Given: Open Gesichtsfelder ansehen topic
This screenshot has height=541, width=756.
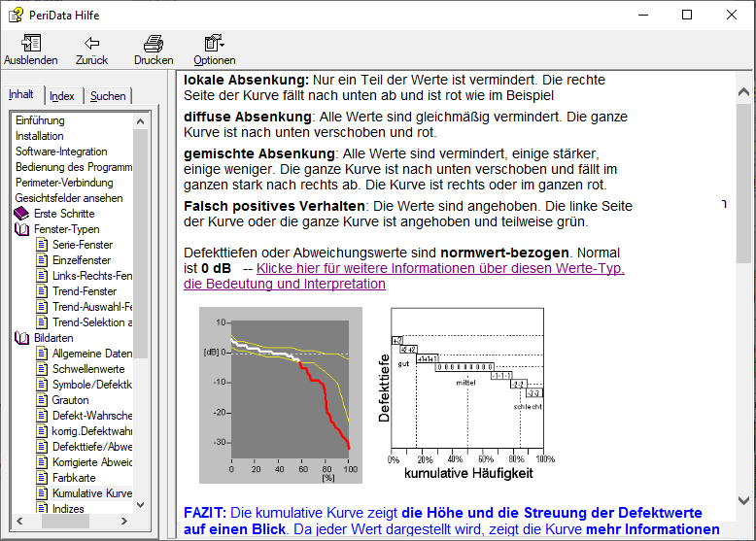Looking at the screenshot, I should coord(69,198).
